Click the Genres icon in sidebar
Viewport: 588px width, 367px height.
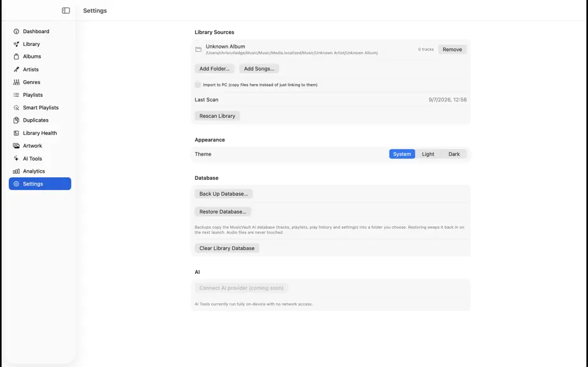(x=16, y=82)
